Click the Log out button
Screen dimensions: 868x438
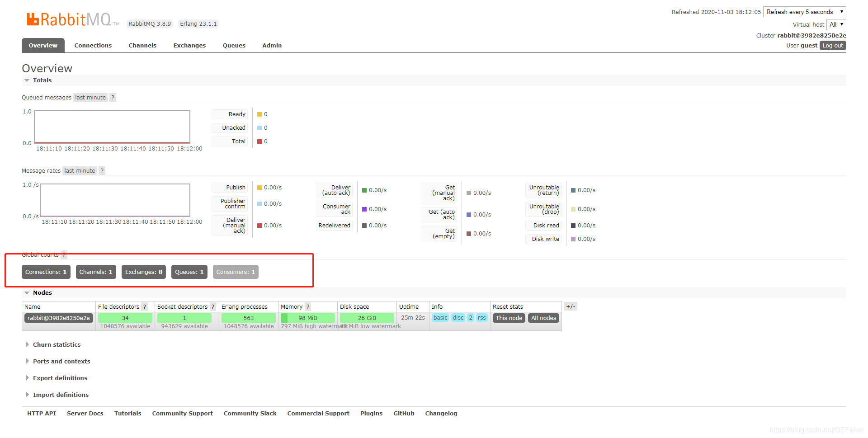pyautogui.click(x=833, y=45)
